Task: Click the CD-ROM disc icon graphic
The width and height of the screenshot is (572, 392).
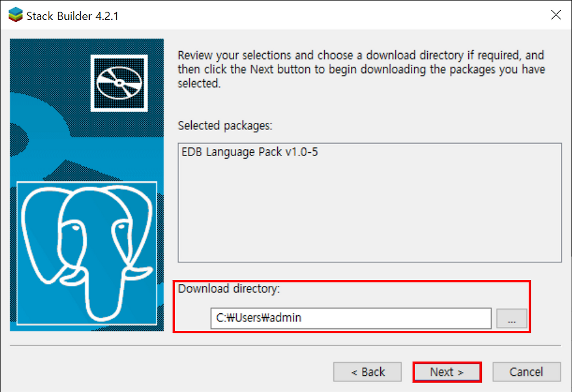Action: pyautogui.click(x=118, y=83)
